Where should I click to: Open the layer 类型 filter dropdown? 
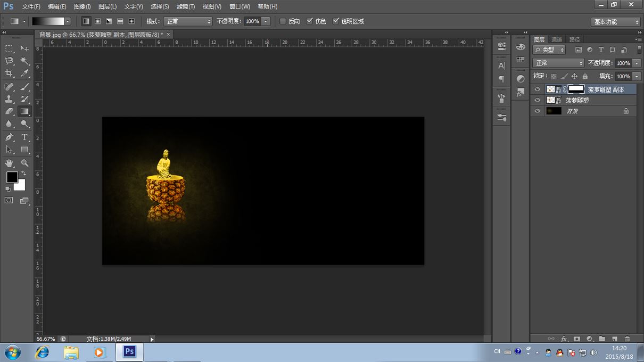pyautogui.click(x=549, y=50)
